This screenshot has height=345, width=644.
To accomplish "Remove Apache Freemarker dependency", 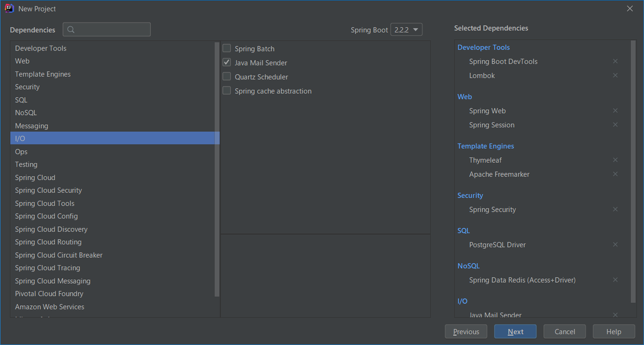I will [615, 174].
